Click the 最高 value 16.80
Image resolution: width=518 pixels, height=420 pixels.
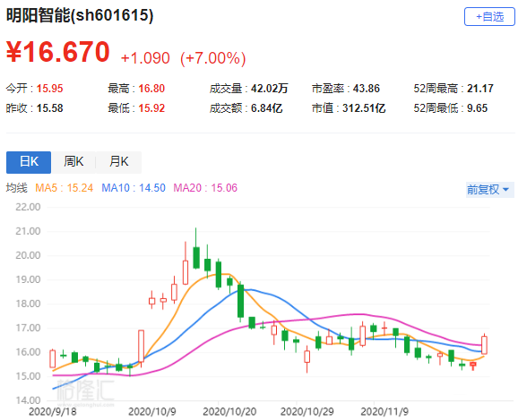[151, 89]
